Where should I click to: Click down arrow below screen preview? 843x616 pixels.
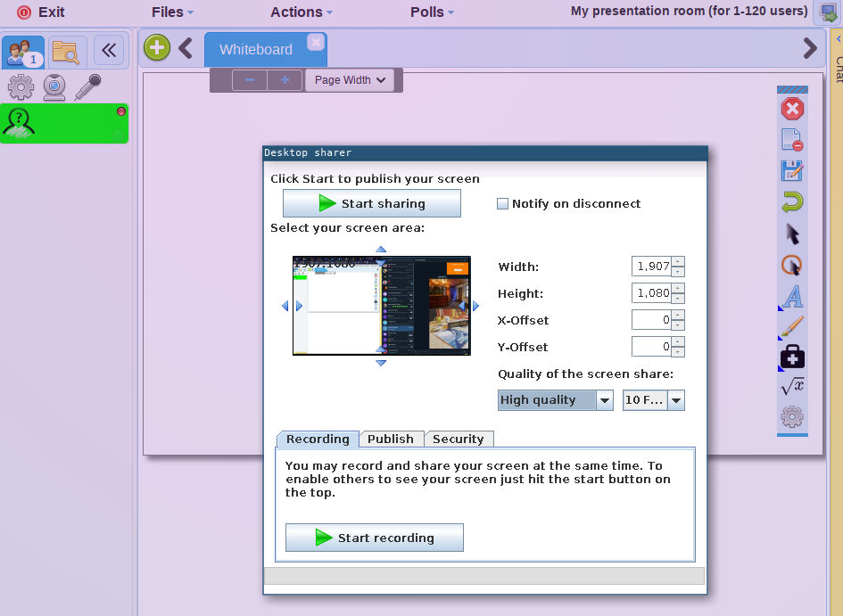381,364
